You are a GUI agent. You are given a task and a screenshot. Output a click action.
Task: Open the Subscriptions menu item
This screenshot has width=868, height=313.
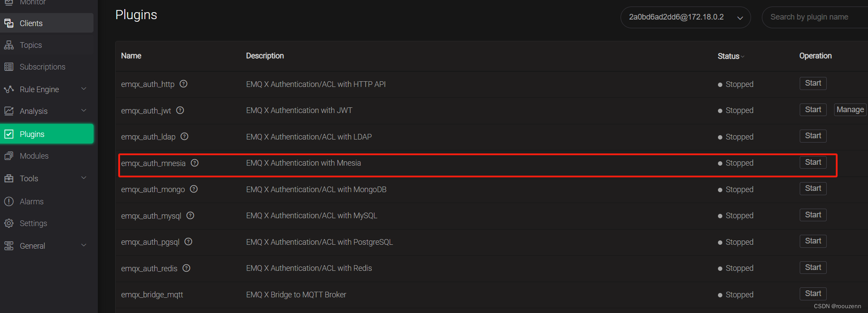47,67
